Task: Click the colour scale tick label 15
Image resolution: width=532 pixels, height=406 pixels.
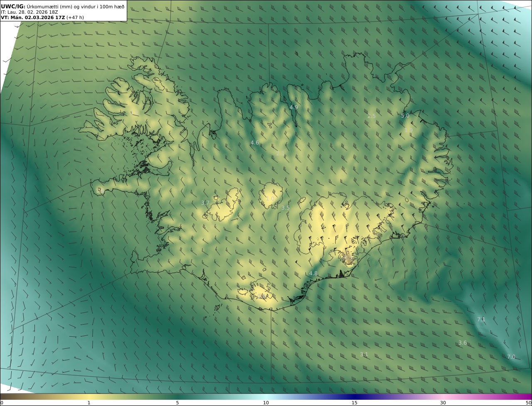Action: pyautogui.click(x=355, y=403)
